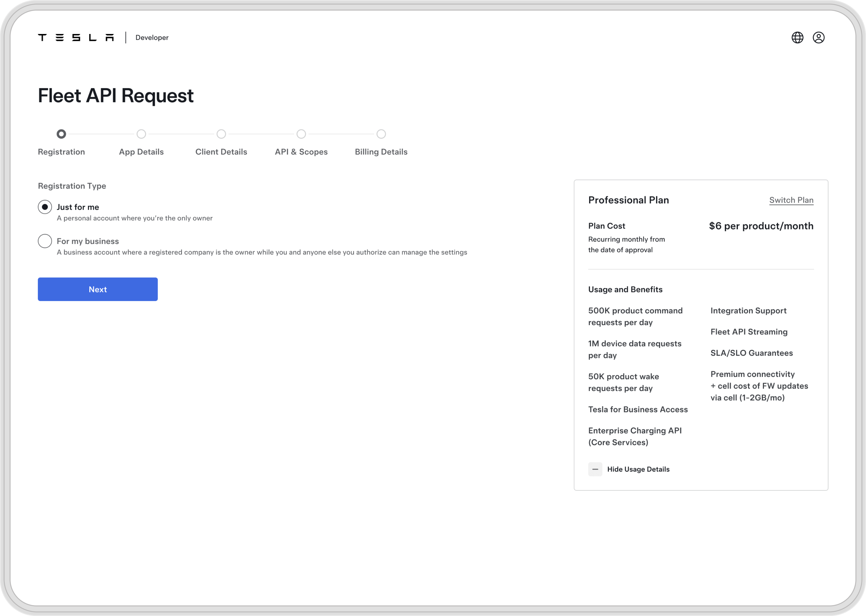Click 'Enterprise Charging API (Core Services)' text
Screen dimensions: 866x616
click(635, 437)
